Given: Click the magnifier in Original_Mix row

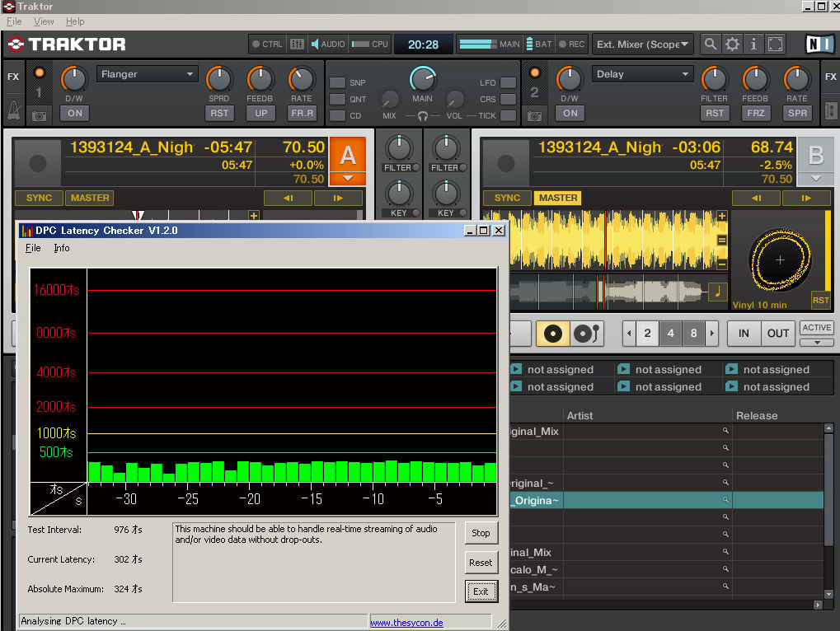Looking at the screenshot, I should click(x=725, y=431).
